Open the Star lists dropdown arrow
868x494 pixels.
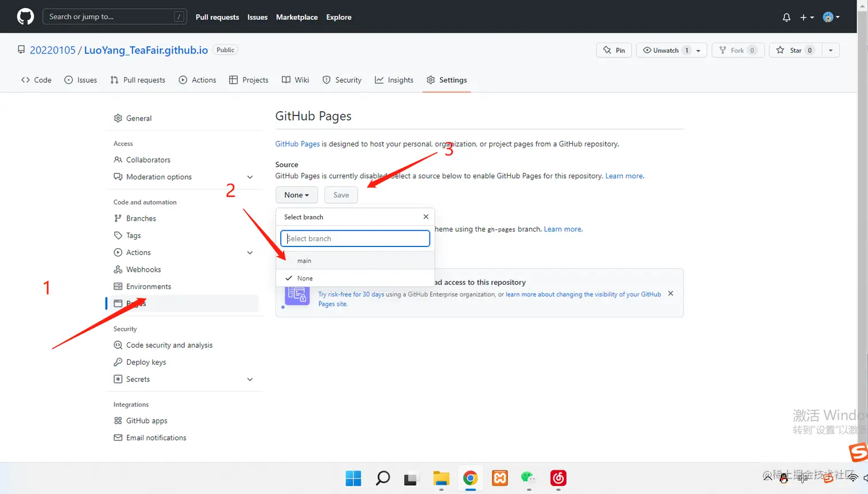(831, 50)
